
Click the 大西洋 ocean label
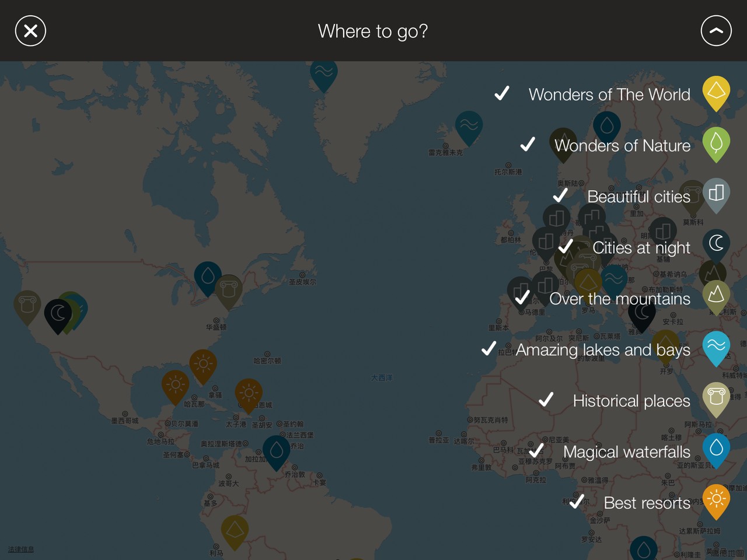coord(382,378)
